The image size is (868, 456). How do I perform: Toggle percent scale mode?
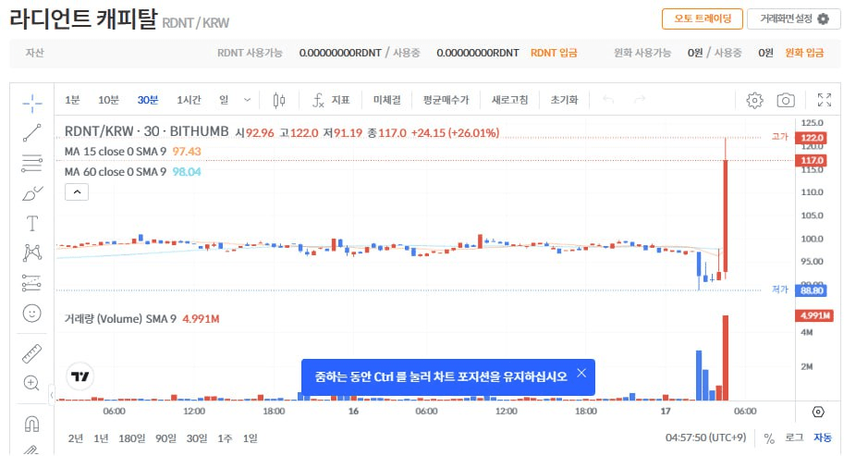769,438
